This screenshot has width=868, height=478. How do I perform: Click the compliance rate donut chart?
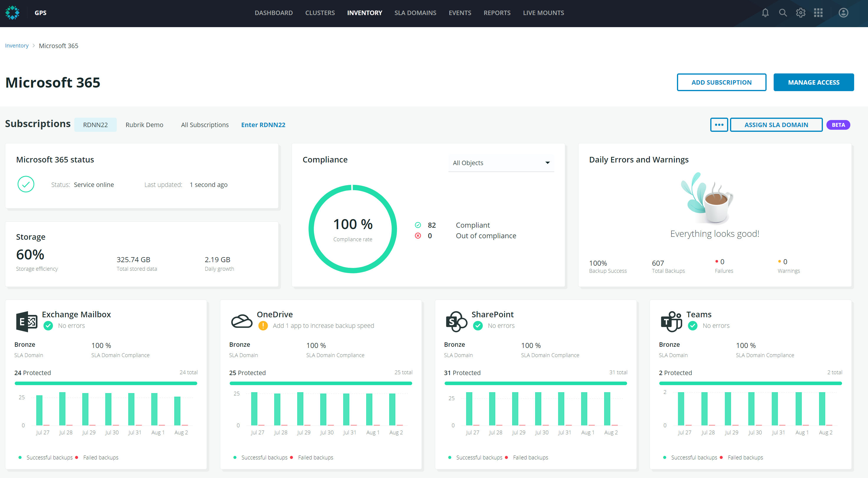point(352,229)
